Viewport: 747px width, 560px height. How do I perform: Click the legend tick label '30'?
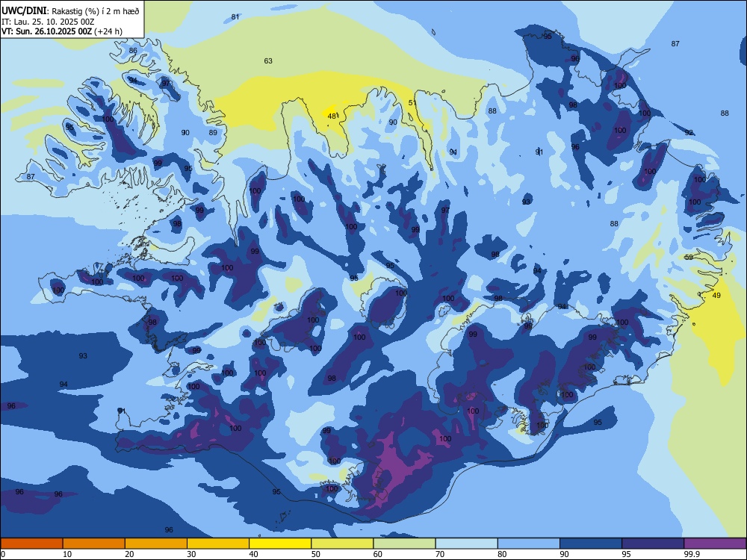click(191, 554)
